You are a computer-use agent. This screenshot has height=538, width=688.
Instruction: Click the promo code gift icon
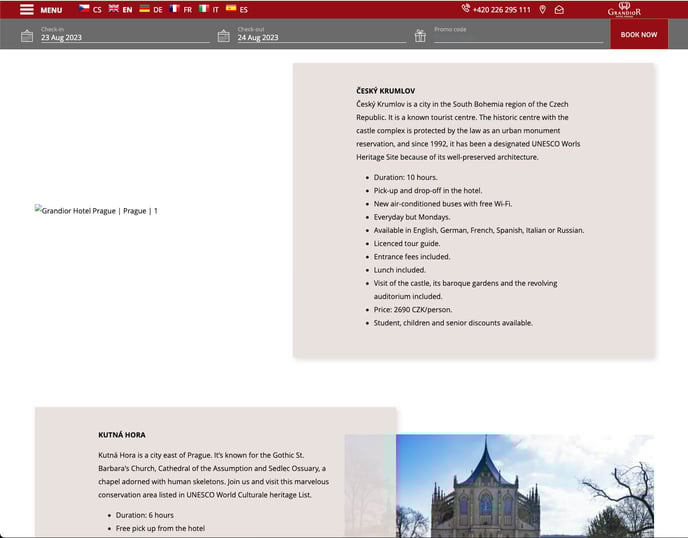420,36
